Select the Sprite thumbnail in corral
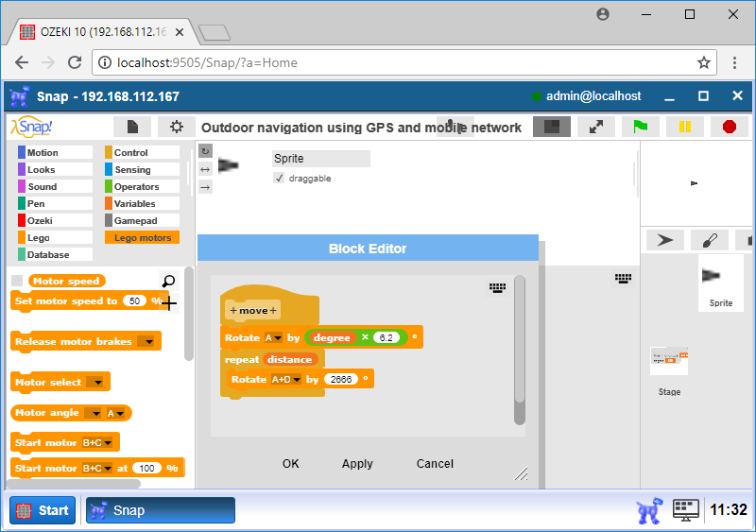The height and width of the screenshot is (532, 756). coord(721,283)
